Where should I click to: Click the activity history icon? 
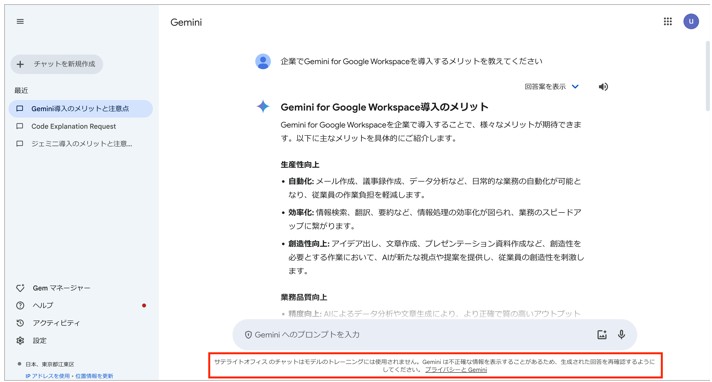pyautogui.click(x=20, y=323)
